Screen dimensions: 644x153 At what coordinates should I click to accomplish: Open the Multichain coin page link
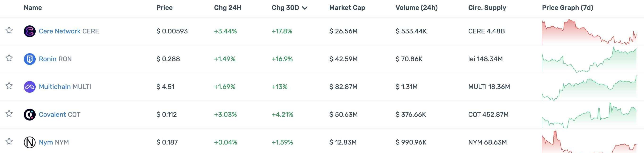point(54,87)
